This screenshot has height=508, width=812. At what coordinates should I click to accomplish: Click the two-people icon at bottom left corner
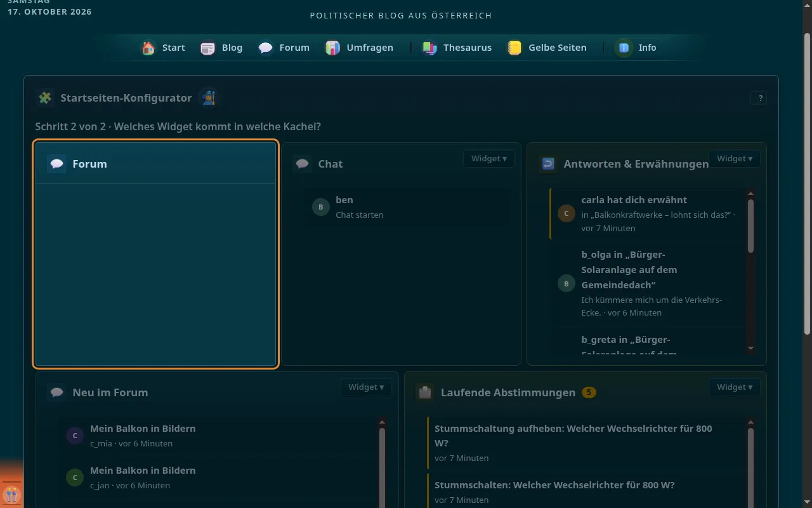pyautogui.click(x=11, y=494)
